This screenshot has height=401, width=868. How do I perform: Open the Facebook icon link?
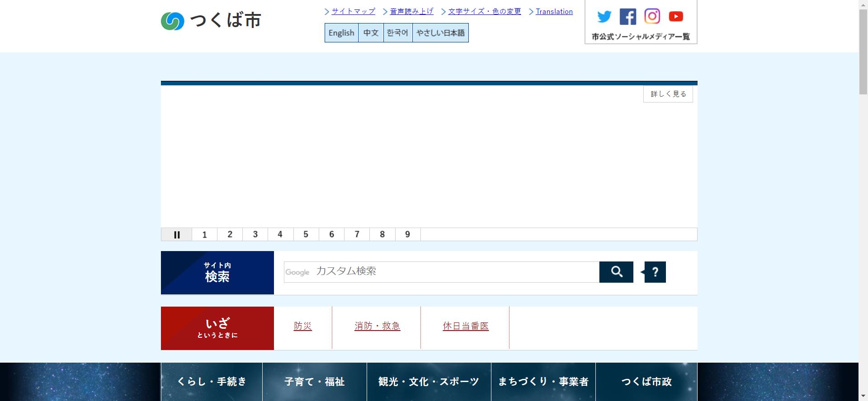click(x=627, y=17)
